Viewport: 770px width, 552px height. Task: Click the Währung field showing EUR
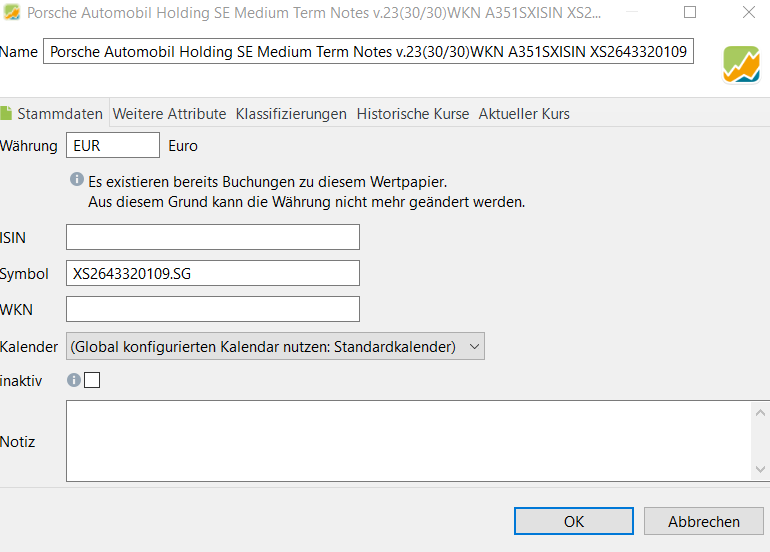(x=113, y=145)
